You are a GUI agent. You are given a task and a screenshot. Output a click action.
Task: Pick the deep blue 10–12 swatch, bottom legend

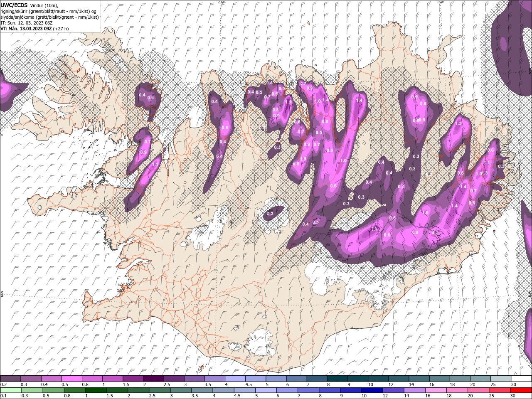(372, 390)
